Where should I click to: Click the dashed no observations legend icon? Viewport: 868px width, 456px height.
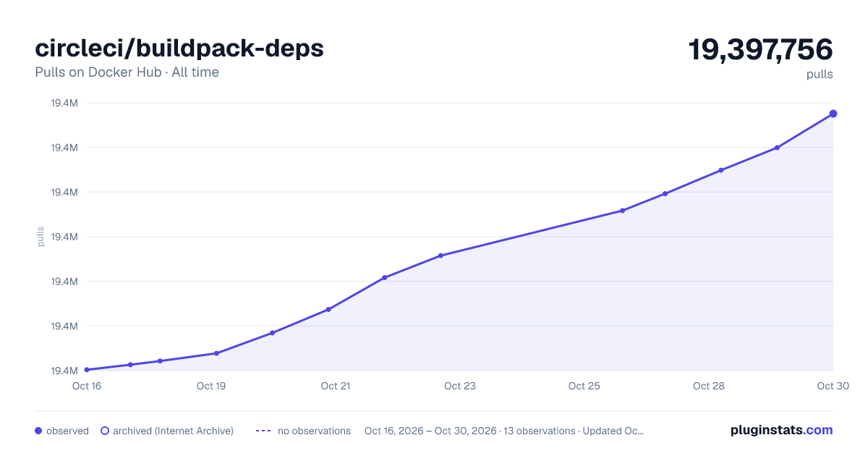tap(263, 431)
